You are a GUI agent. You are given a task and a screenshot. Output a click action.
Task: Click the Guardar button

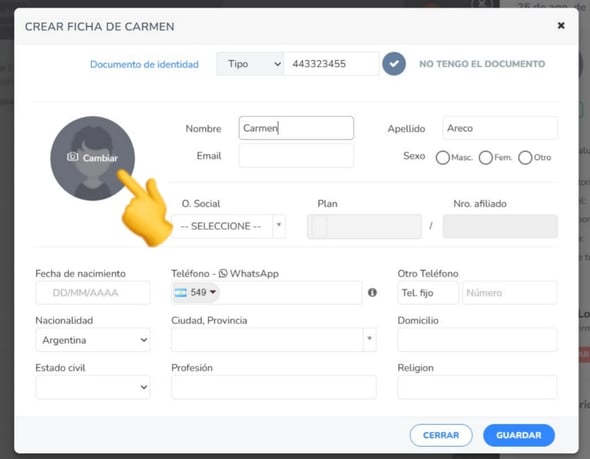coord(519,435)
